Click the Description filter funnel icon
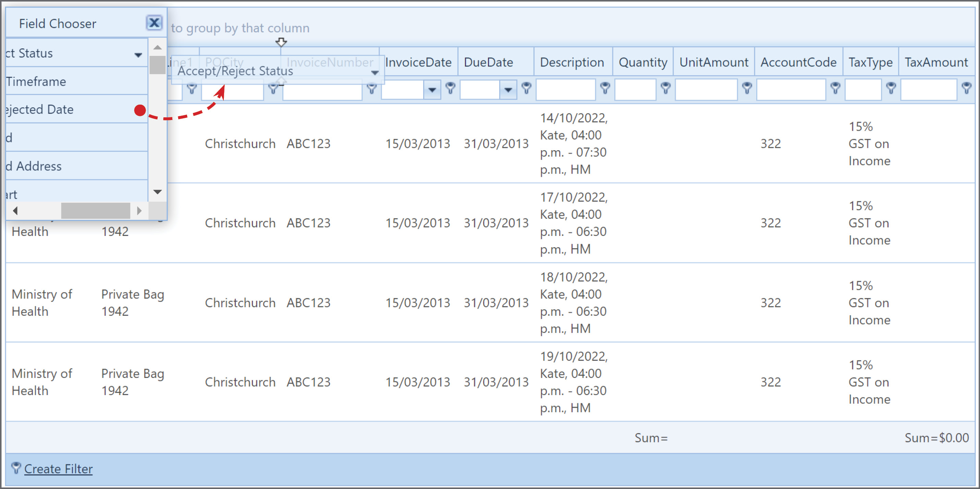 click(x=605, y=88)
